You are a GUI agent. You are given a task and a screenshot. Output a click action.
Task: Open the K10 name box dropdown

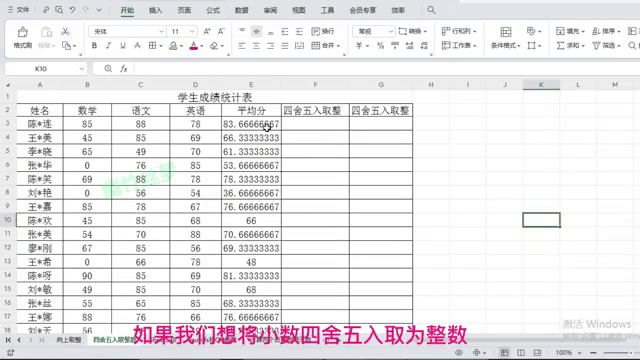pos(81,69)
